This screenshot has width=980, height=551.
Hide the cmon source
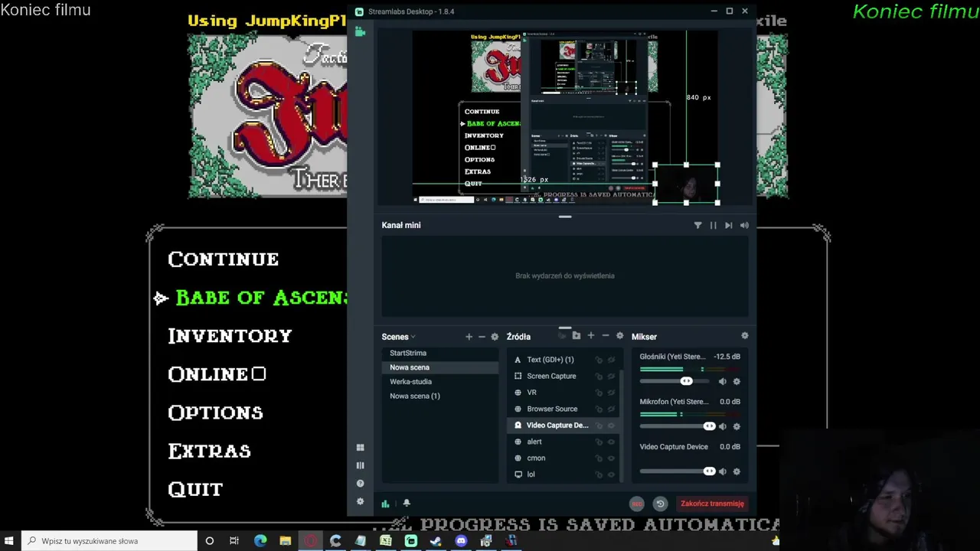pyautogui.click(x=611, y=458)
